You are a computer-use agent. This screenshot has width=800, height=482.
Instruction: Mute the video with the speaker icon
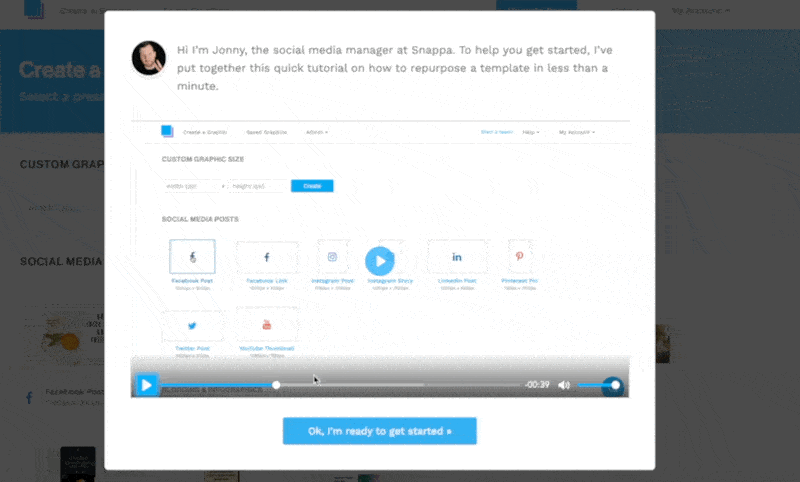point(564,385)
